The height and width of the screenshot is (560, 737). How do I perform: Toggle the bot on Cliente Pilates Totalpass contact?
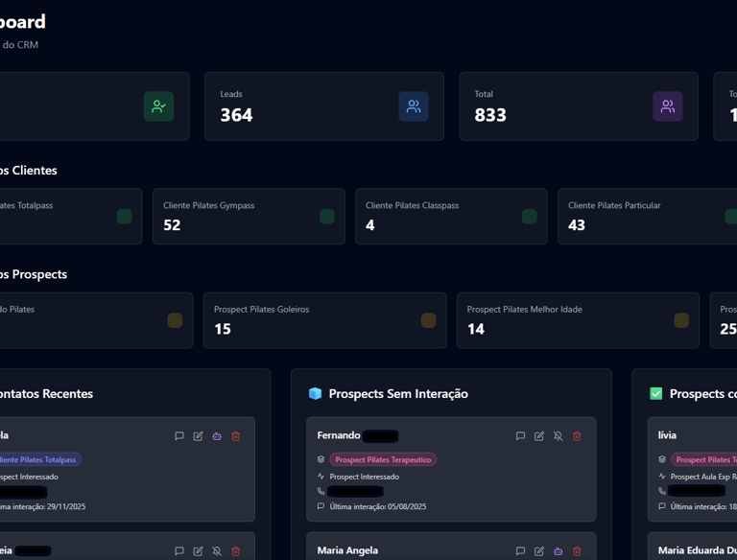217,436
